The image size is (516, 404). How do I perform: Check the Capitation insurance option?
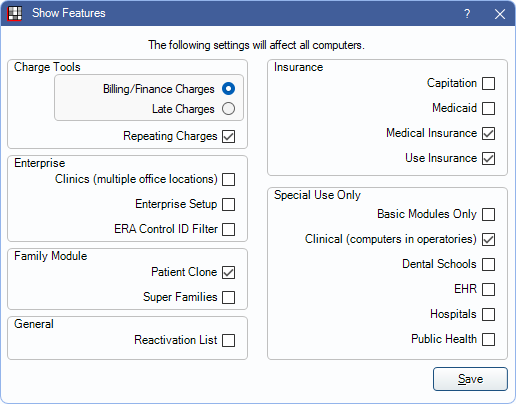tap(488, 83)
